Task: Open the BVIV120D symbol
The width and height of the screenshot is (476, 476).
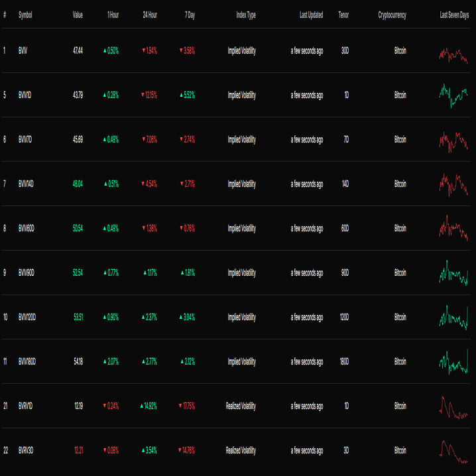Action: pos(27,317)
